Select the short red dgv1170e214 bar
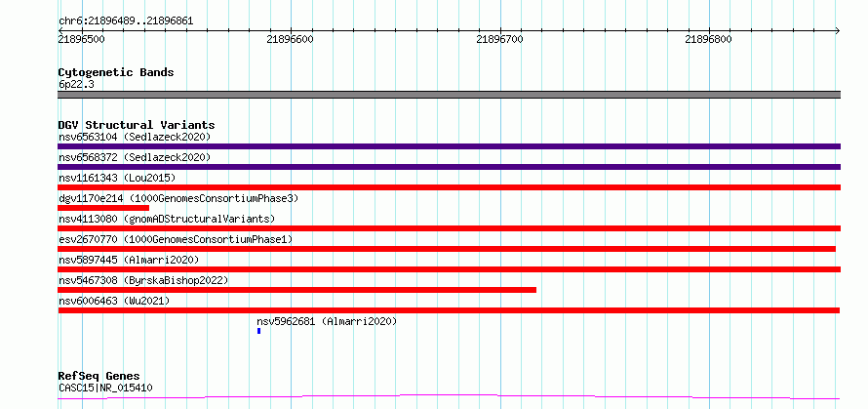Screen dimensions: 868x409 tap(103, 208)
